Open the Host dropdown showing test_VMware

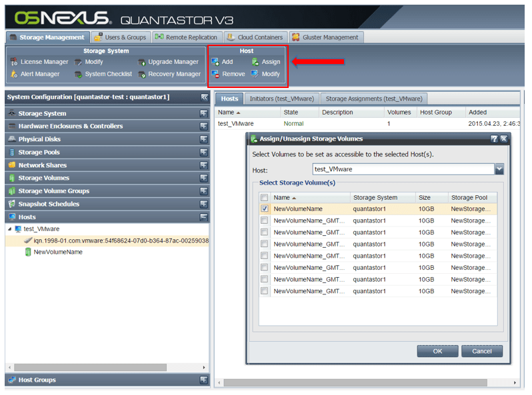tap(499, 169)
